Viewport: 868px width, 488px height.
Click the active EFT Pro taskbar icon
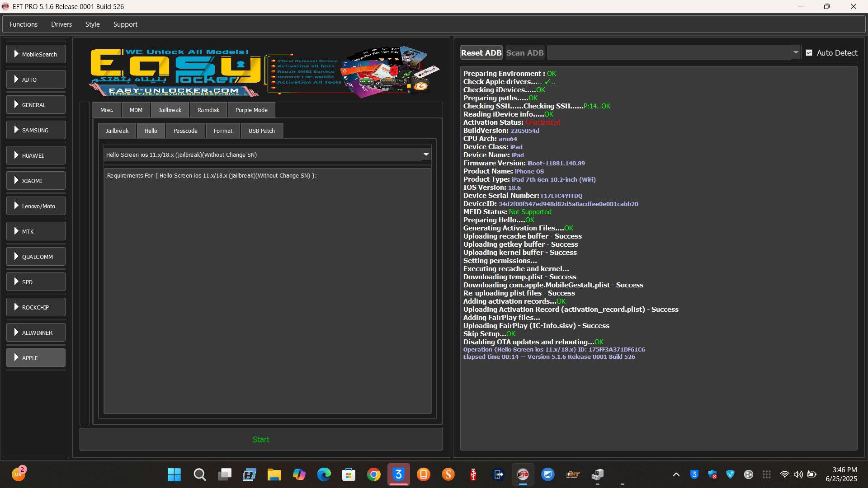pyautogui.click(x=523, y=474)
